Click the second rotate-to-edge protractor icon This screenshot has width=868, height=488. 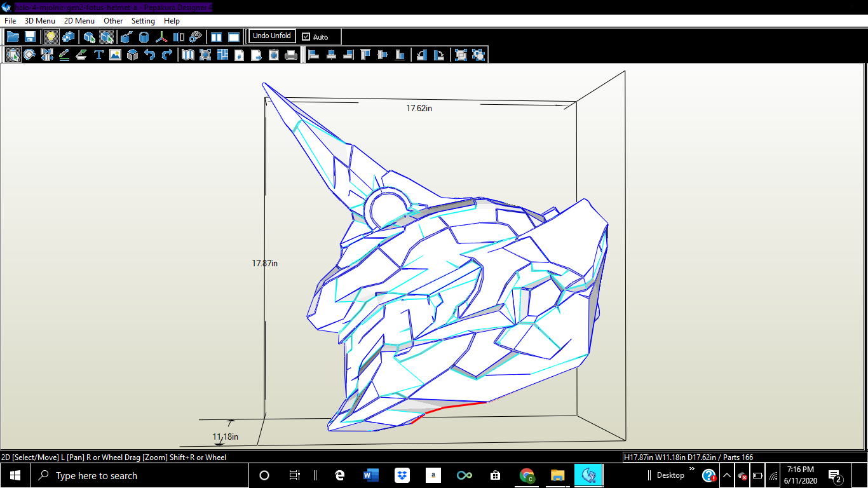[438, 55]
